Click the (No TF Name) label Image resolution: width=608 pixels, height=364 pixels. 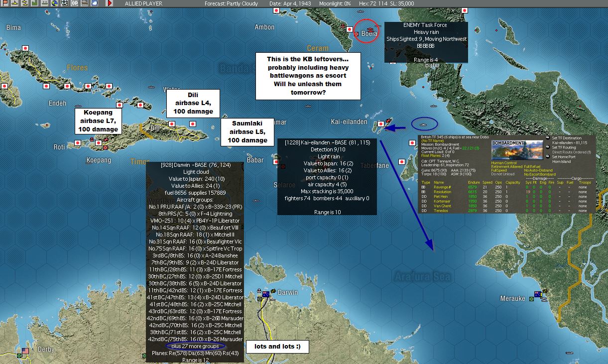pyautogui.click(x=433, y=141)
